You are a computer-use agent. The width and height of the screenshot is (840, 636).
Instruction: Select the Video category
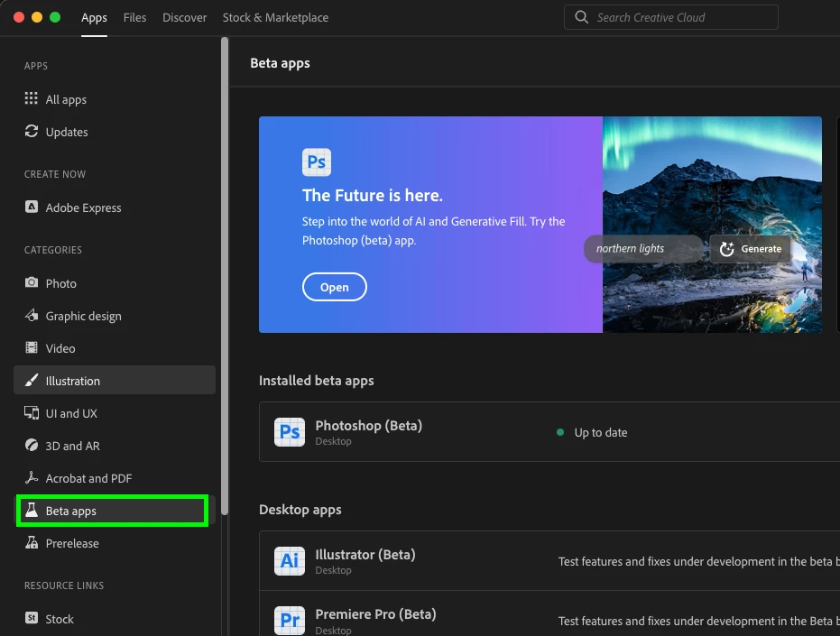coord(114,348)
